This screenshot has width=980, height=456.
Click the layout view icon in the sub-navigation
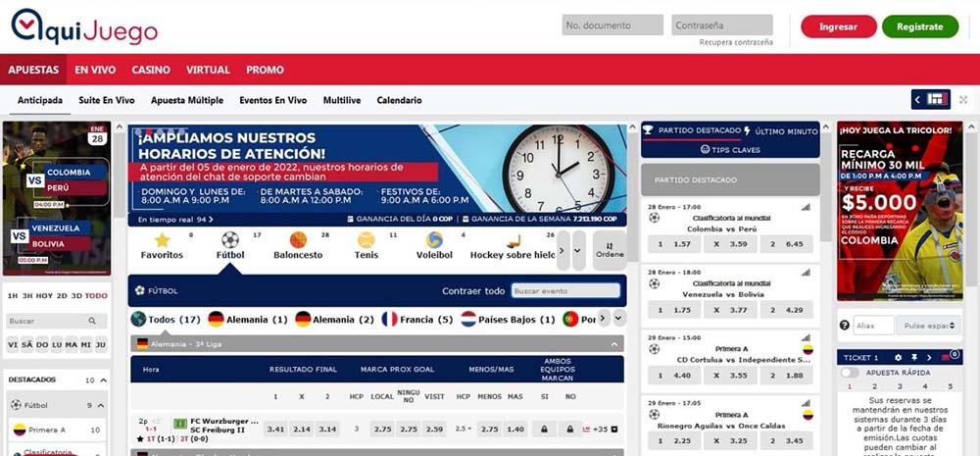[937, 99]
